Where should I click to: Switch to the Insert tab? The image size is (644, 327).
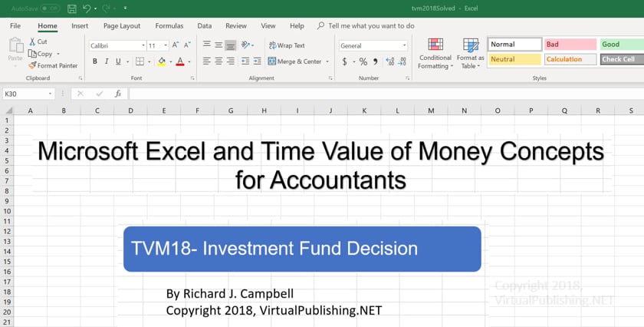pyautogui.click(x=80, y=26)
